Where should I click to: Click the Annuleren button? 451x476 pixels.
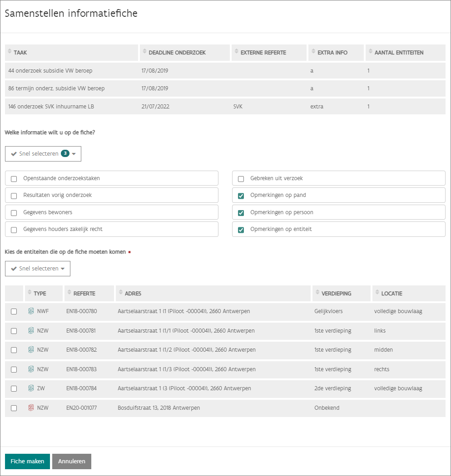coord(72,461)
